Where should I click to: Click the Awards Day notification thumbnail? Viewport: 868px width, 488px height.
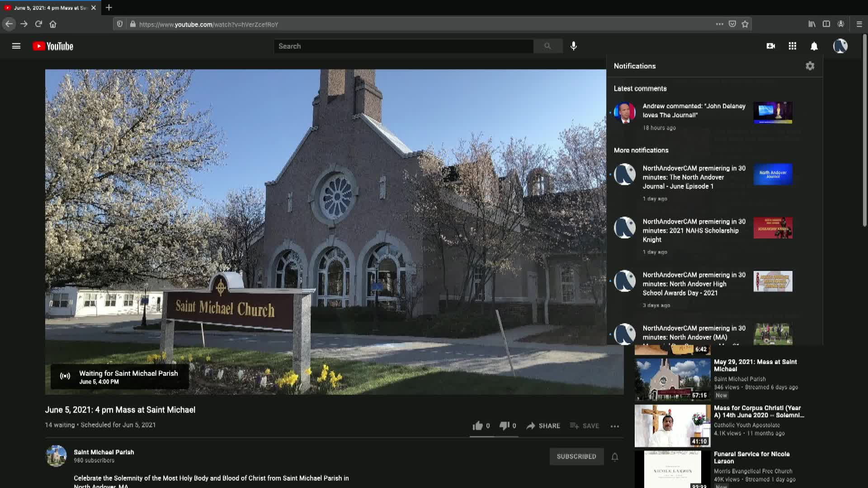click(773, 281)
